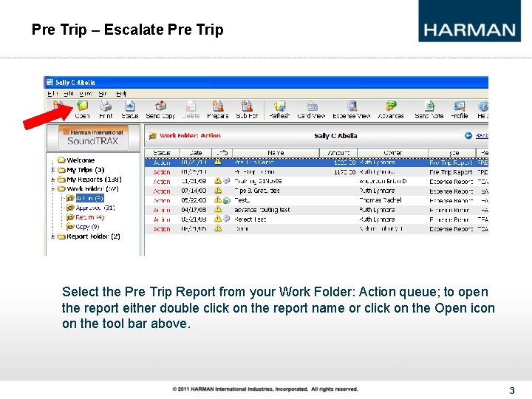Sort by the Date column header
532x399 pixels.
[x=195, y=153]
